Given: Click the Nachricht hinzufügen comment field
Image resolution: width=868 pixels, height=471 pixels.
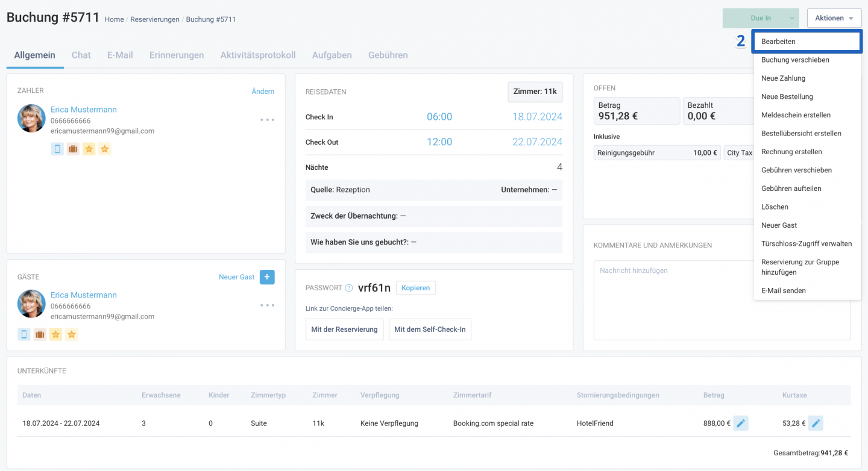Looking at the screenshot, I should pyautogui.click(x=722, y=300).
